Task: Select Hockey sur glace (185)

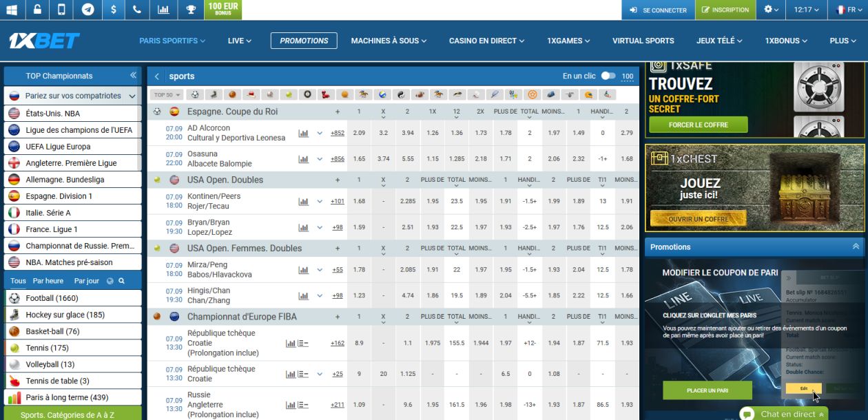Action: [72, 315]
